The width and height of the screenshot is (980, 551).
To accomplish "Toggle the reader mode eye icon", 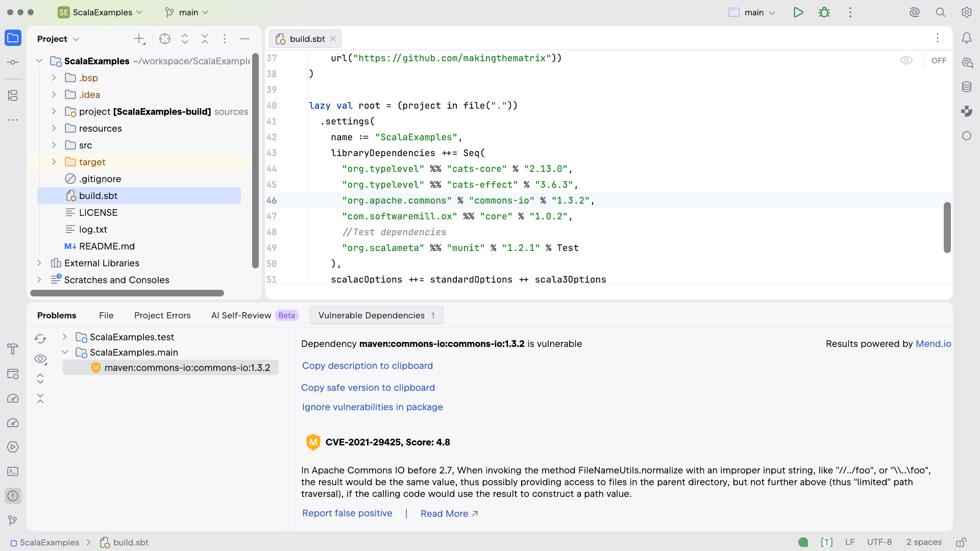I will [908, 60].
